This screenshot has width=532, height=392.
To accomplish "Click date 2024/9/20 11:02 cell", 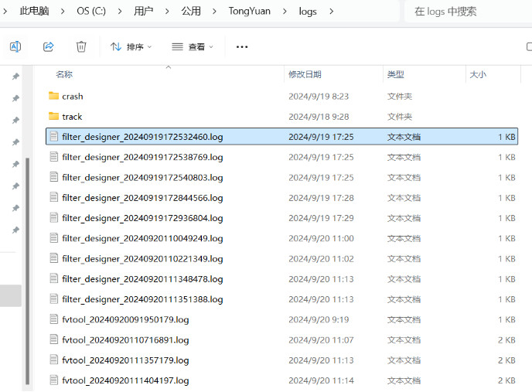I will (x=321, y=259).
